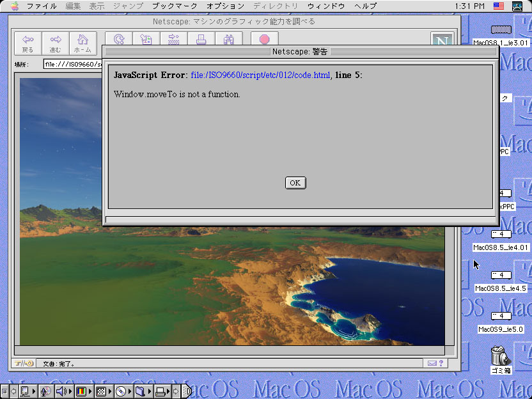Screen dimensions: 532x399
Task: Click the red Stop toolbar icon
Action: pos(265,38)
